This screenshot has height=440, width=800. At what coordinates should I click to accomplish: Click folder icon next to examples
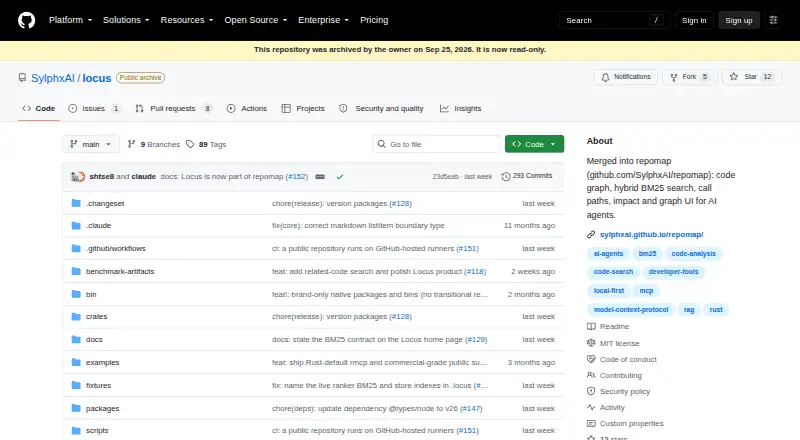[76, 362]
